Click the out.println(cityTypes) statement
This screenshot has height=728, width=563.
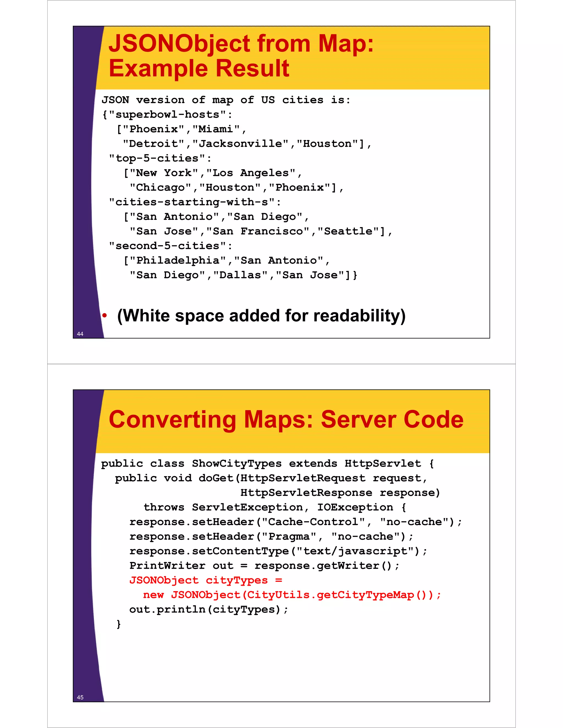208,609
